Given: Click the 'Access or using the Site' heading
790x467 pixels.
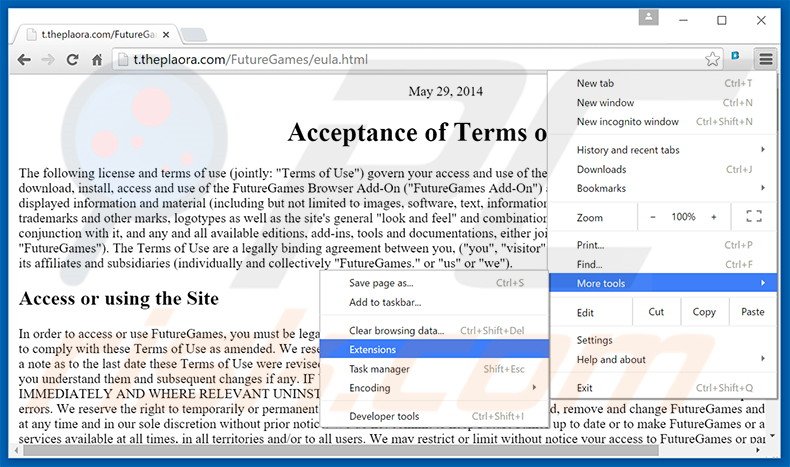Looking at the screenshot, I should pos(119,299).
